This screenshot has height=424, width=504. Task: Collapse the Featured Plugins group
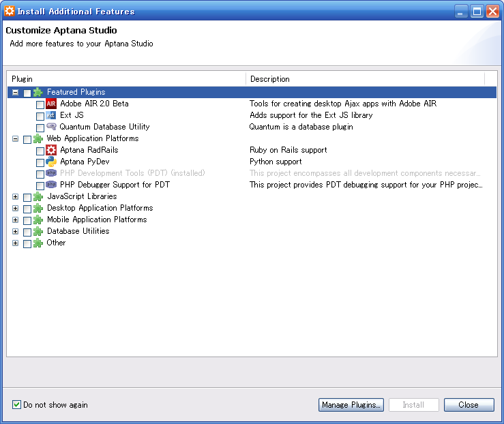[15, 93]
